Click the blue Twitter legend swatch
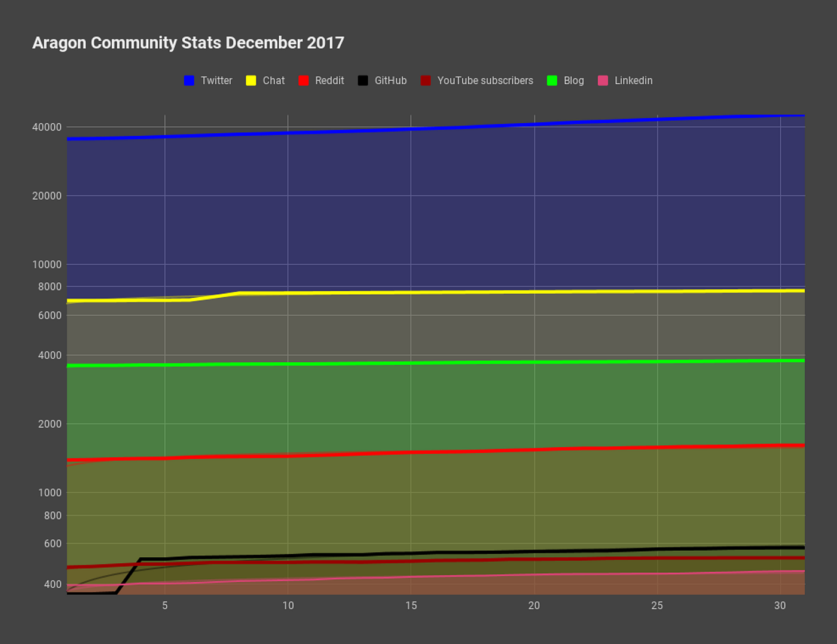 tap(190, 81)
